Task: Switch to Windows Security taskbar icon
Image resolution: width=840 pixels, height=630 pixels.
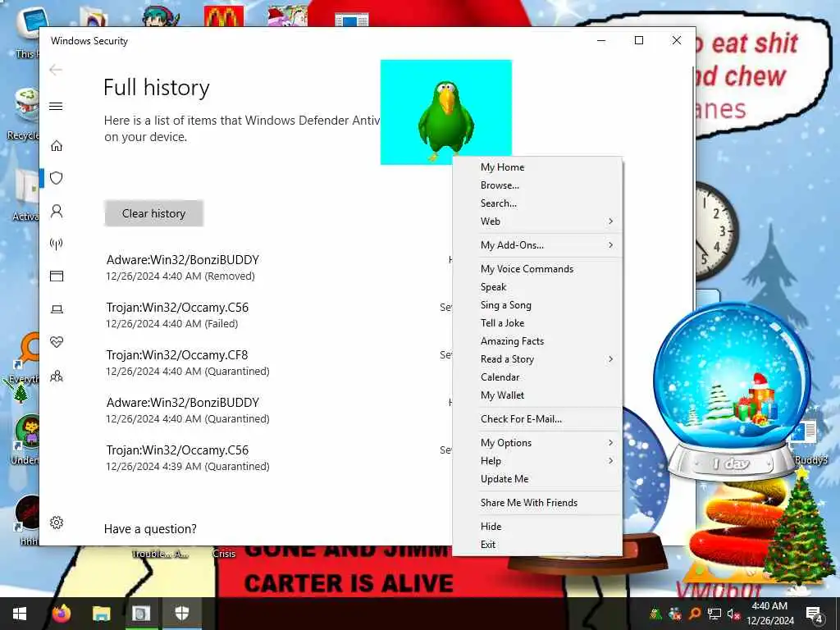Action: point(182,614)
